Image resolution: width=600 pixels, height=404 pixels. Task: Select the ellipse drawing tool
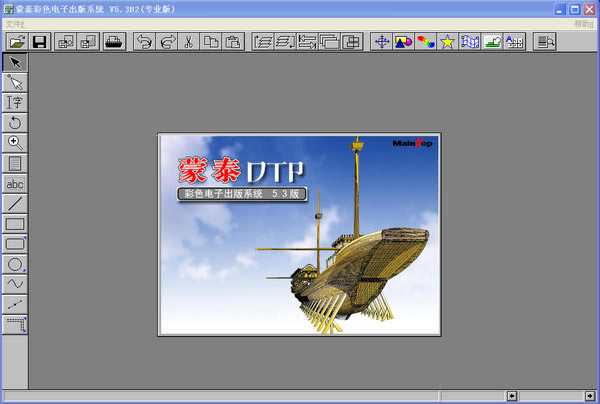click(15, 264)
